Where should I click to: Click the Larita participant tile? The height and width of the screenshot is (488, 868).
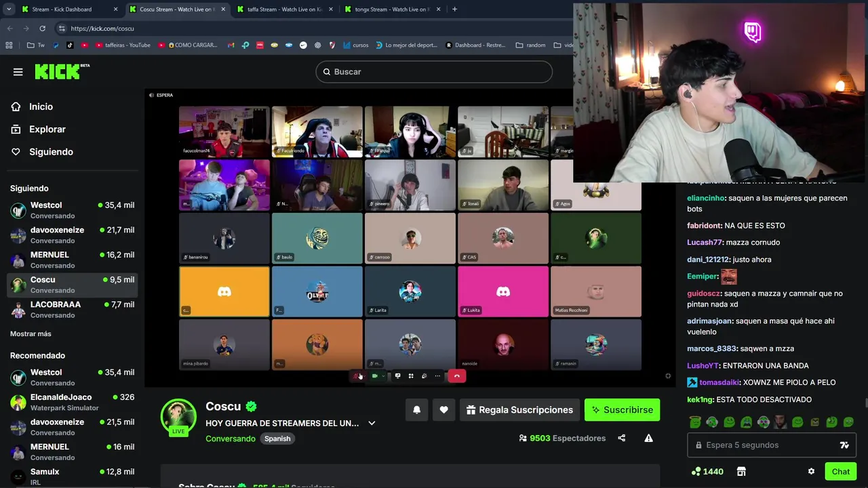click(410, 291)
